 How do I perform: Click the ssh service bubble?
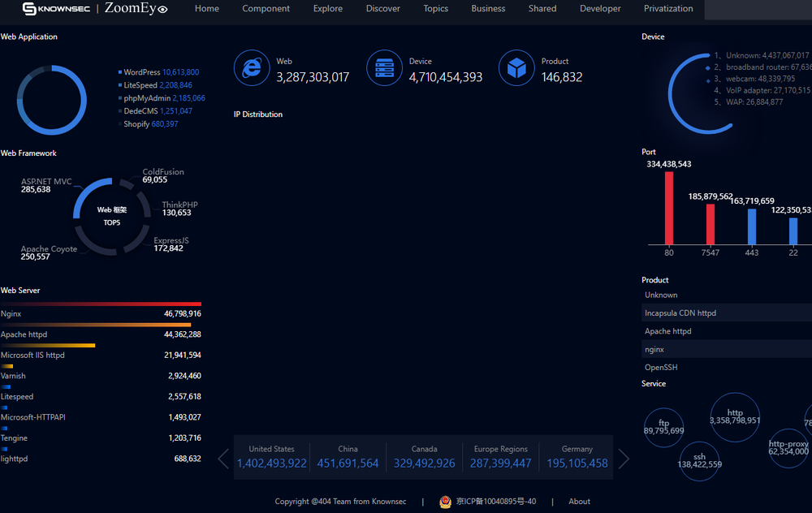click(x=699, y=461)
